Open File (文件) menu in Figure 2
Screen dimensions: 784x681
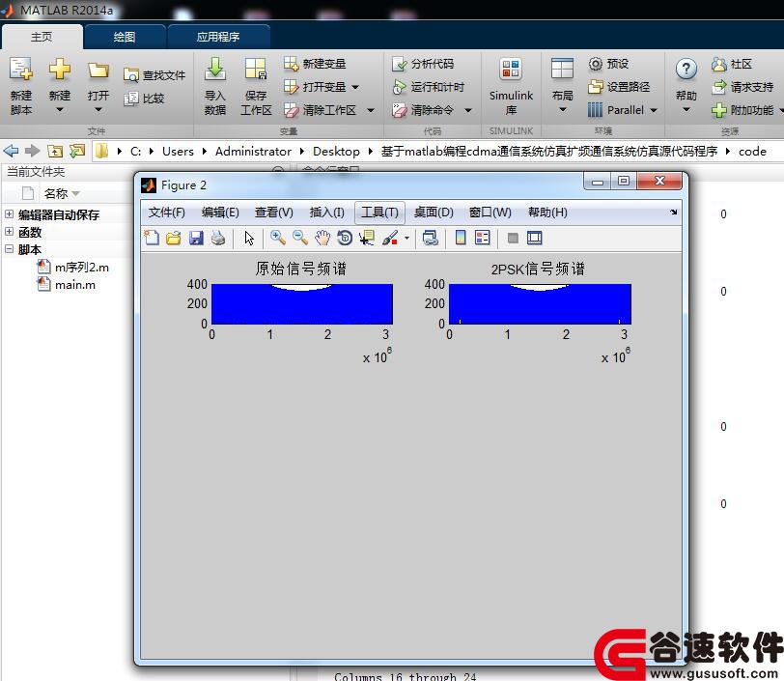pyautogui.click(x=166, y=213)
